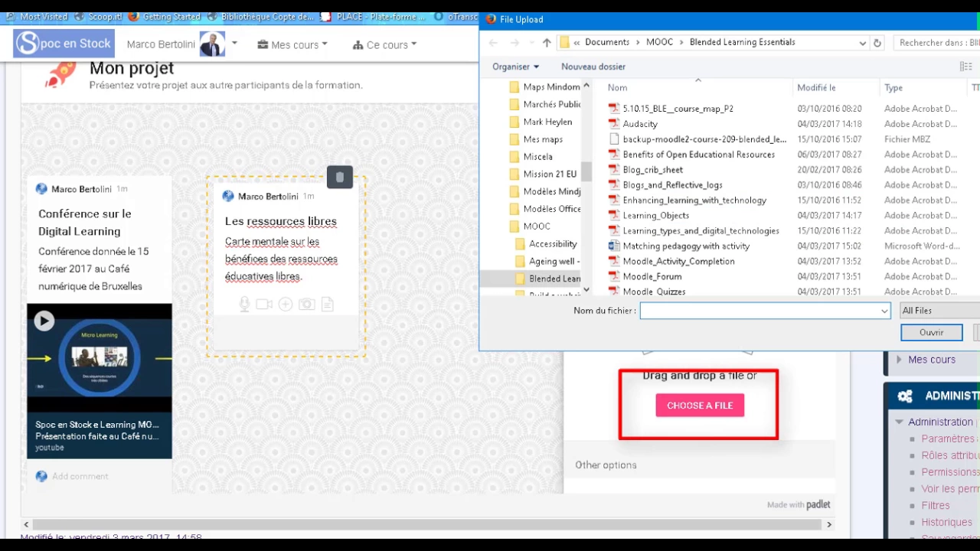Click Marco Bertolini profile picture in header

point(212,44)
